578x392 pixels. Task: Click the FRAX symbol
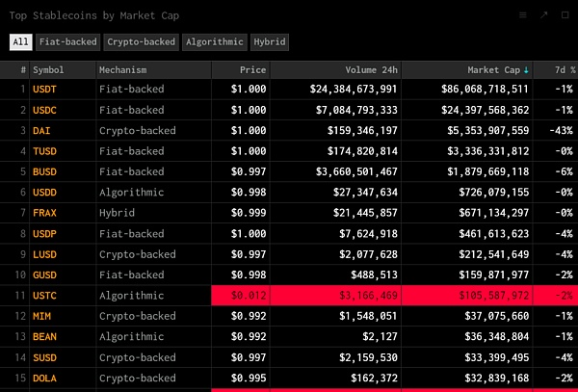coord(45,211)
